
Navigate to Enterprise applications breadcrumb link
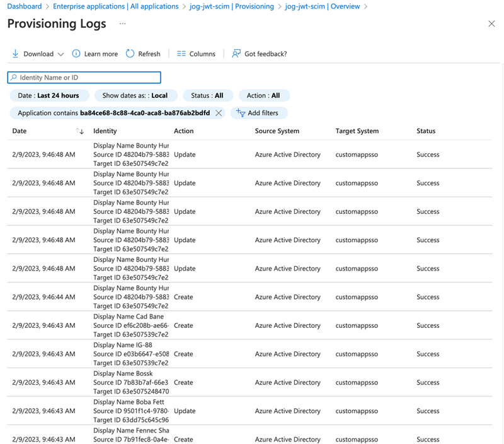coord(115,6)
